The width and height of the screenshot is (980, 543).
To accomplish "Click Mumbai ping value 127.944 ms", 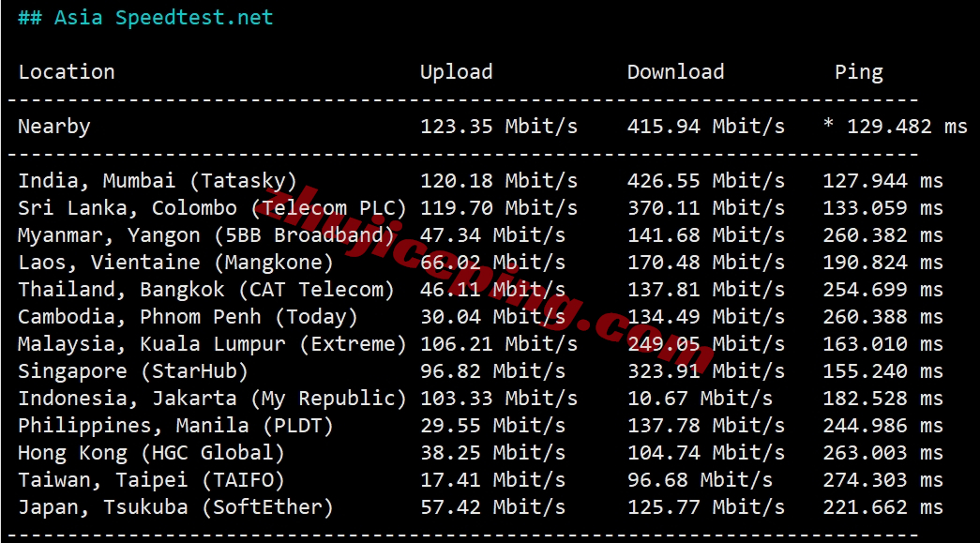I will pos(883,181).
